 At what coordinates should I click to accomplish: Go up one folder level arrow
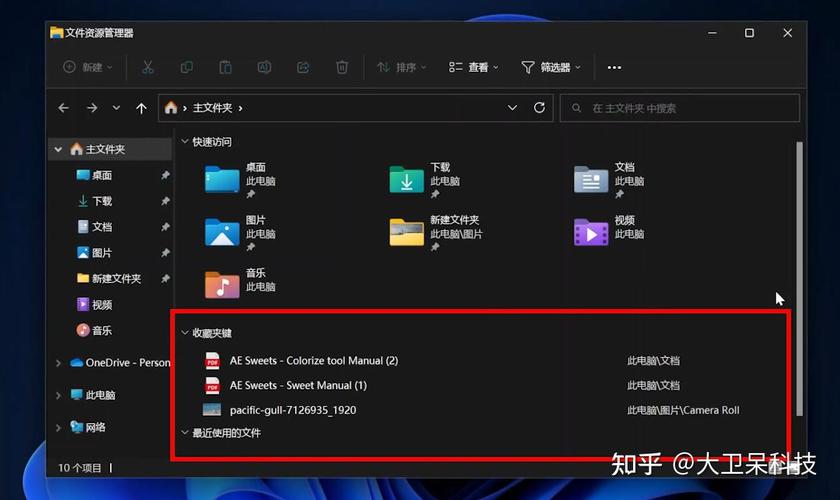141,108
